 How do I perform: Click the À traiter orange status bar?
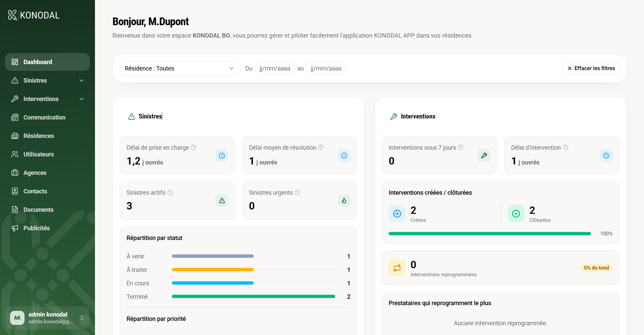[212, 270]
